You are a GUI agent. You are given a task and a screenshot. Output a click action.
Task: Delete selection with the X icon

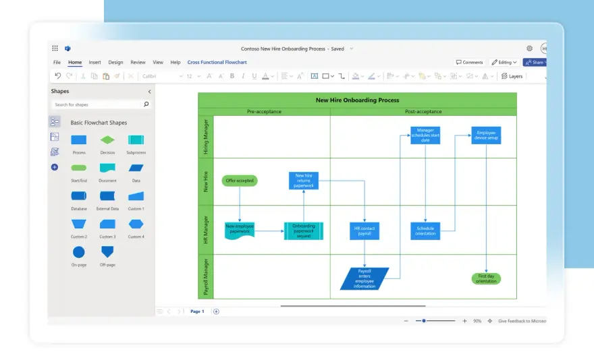(x=131, y=76)
